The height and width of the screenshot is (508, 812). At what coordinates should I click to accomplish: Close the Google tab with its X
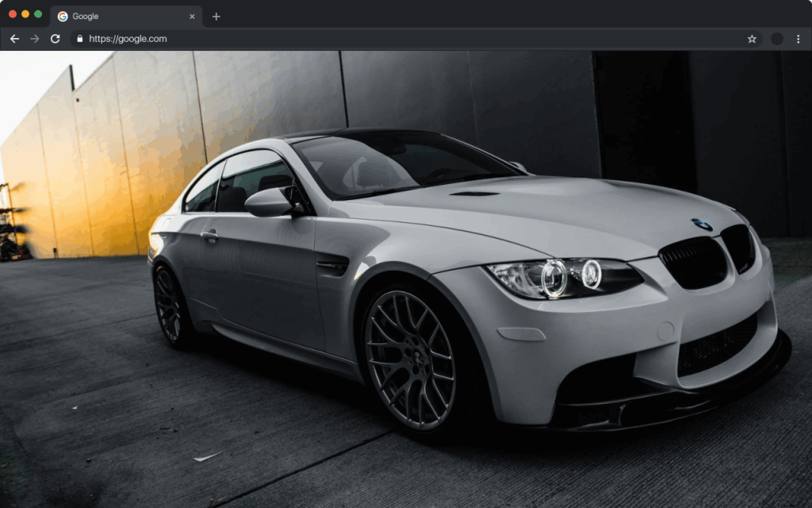(x=192, y=15)
